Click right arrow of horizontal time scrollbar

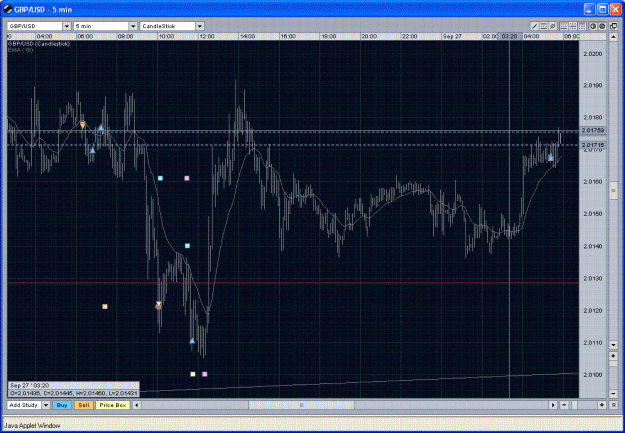(553, 405)
